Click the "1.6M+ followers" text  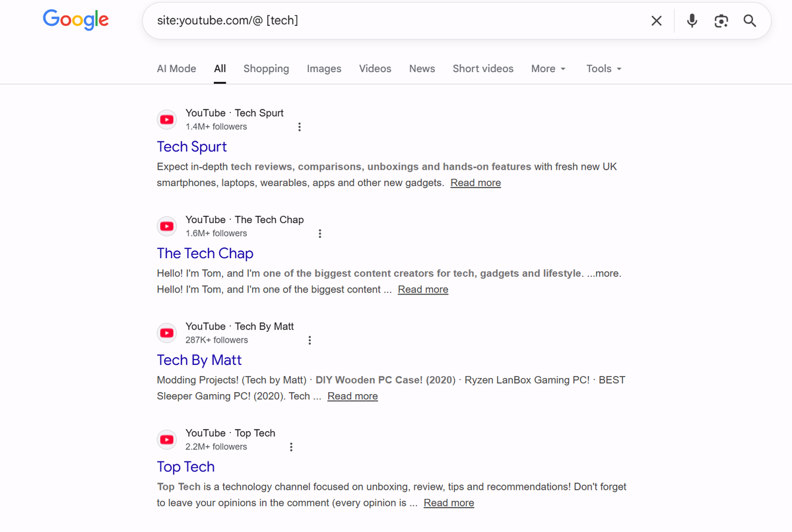216,234
